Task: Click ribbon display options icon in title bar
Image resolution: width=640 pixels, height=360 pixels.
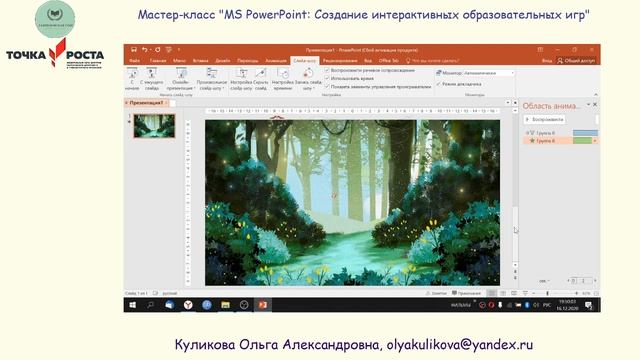Action: (540, 50)
